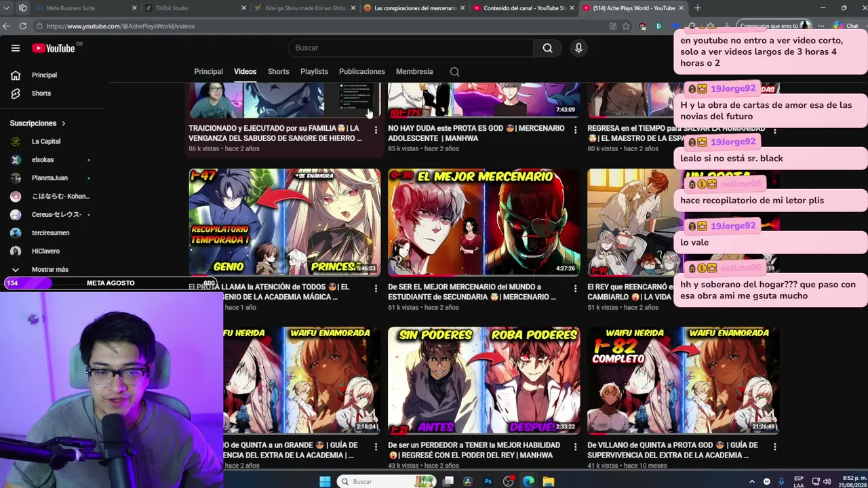
Task: Switch to Contenido del canal YouTube Studio tab
Action: [523, 8]
